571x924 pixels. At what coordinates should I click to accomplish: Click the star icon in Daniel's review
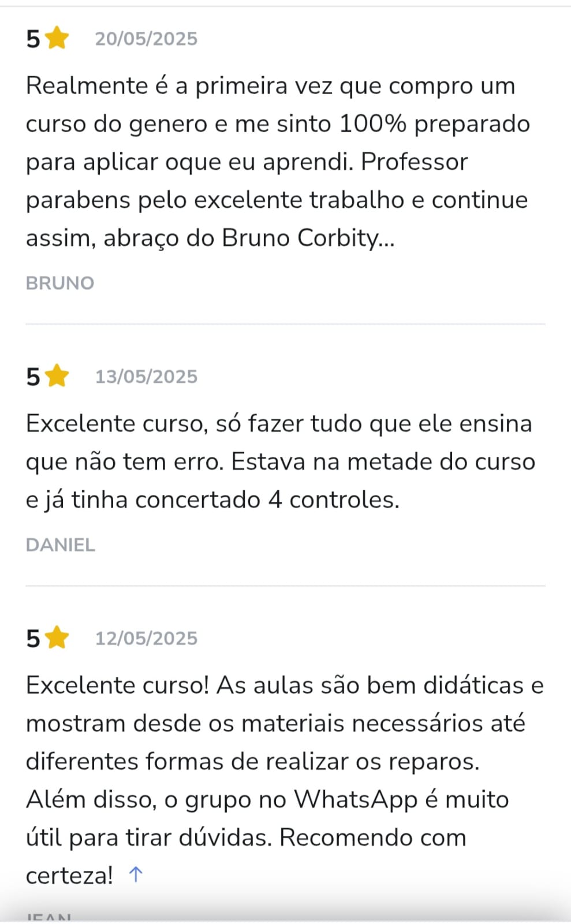point(57,377)
